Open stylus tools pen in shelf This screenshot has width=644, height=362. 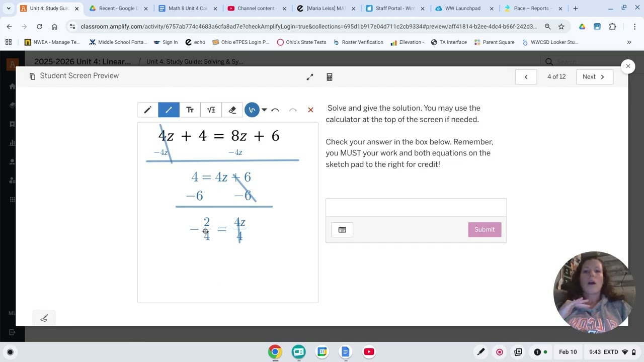pos(481,352)
